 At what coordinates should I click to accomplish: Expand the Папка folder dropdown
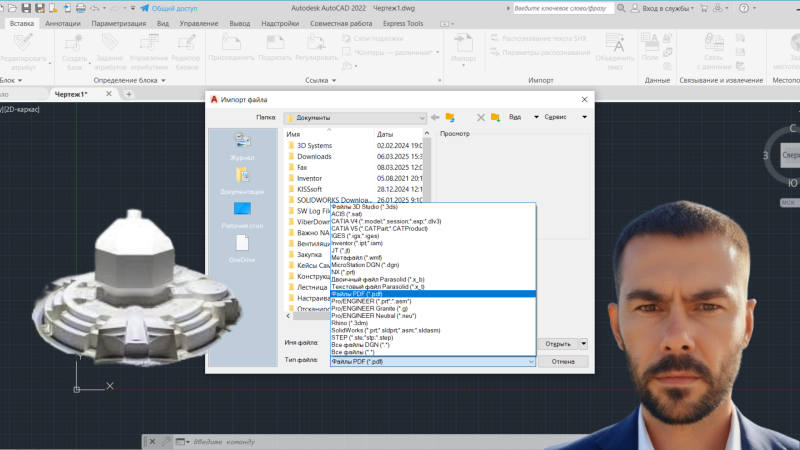tap(422, 117)
